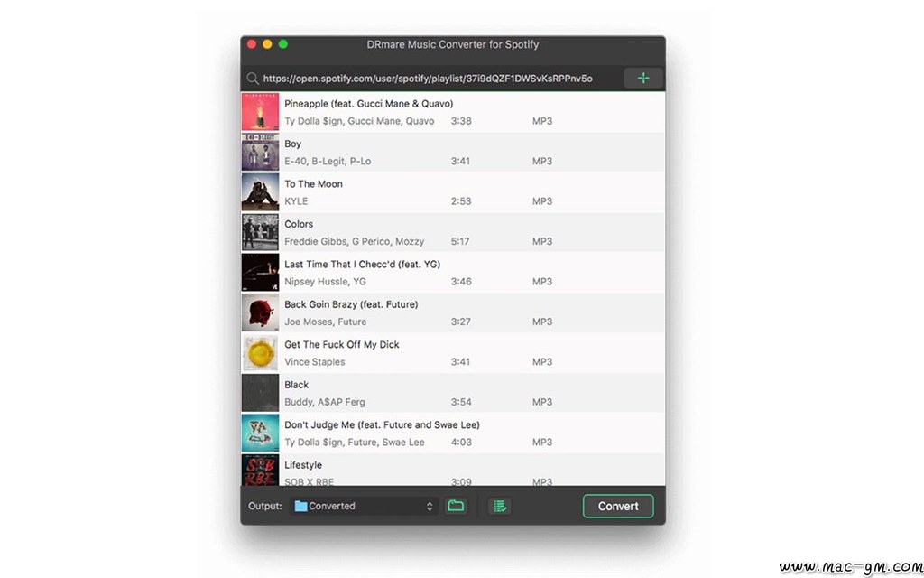Close the DRmare Music Converter window
The height and width of the screenshot is (578, 924).
252,44
